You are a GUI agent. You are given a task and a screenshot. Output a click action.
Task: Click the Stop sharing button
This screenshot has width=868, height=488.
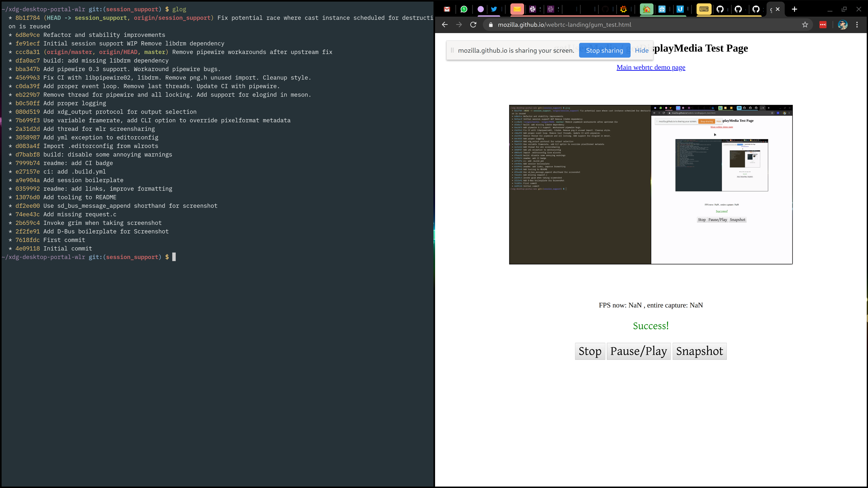[x=605, y=50]
